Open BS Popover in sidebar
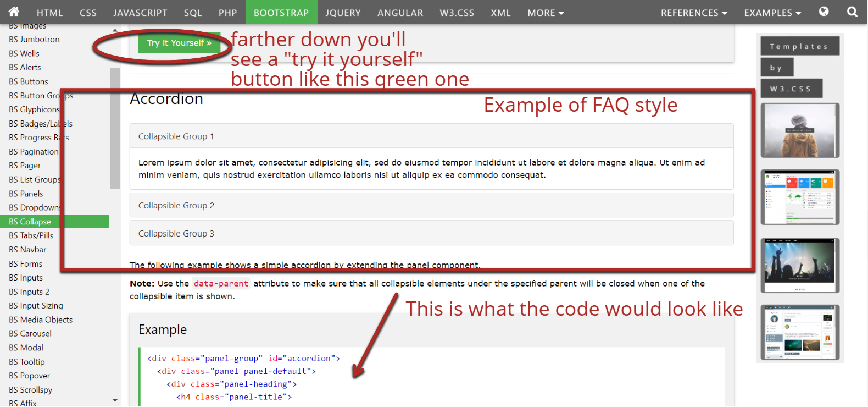The width and height of the screenshot is (868, 407). point(29,376)
